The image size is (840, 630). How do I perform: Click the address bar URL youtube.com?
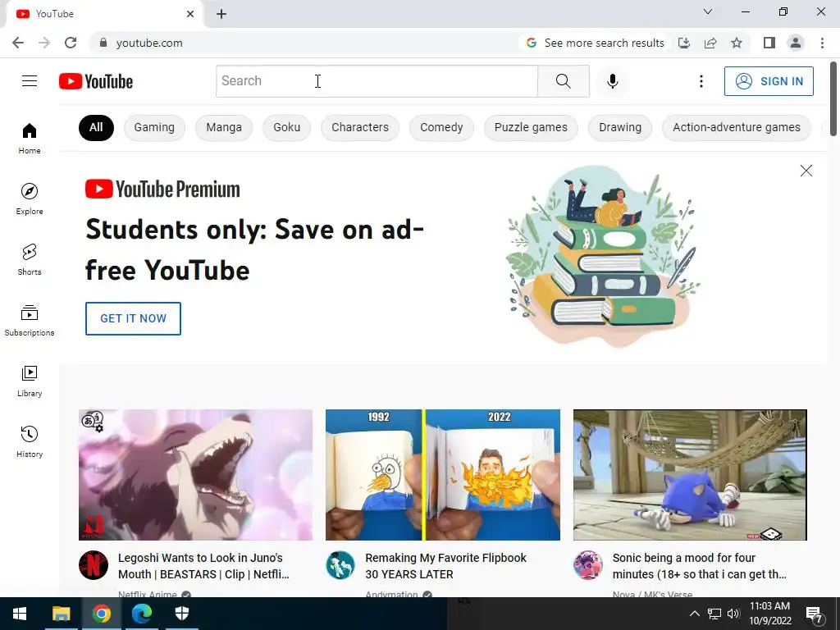[149, 43]
